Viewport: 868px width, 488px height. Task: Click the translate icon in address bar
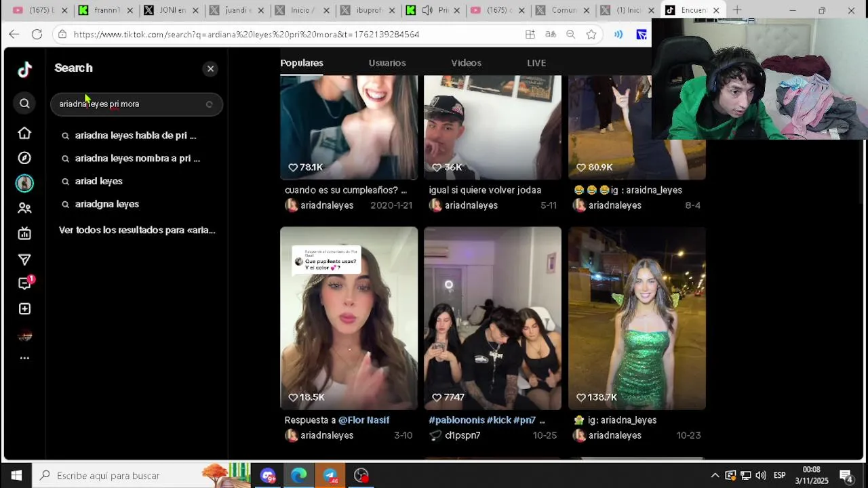tap(551, 35)
